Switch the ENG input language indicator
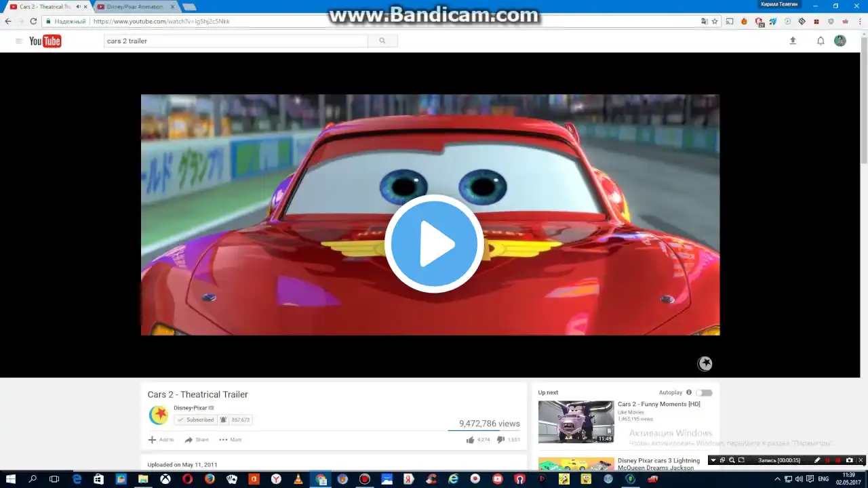This screenshot has width=868, height=488. pos(823,479)
